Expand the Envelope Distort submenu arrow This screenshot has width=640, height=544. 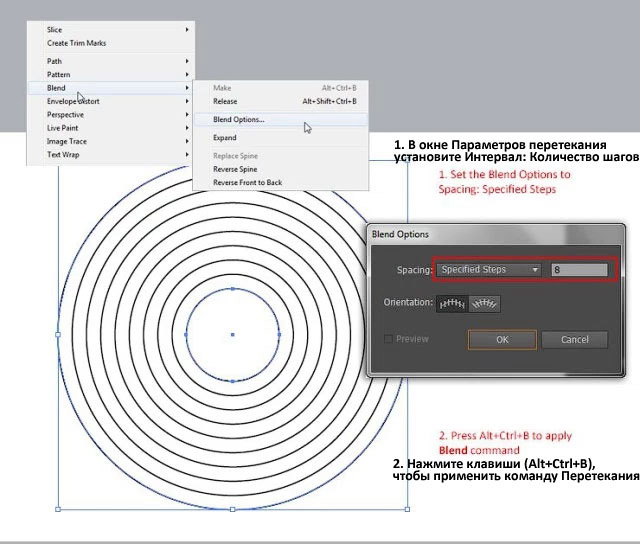coord(187,101)
